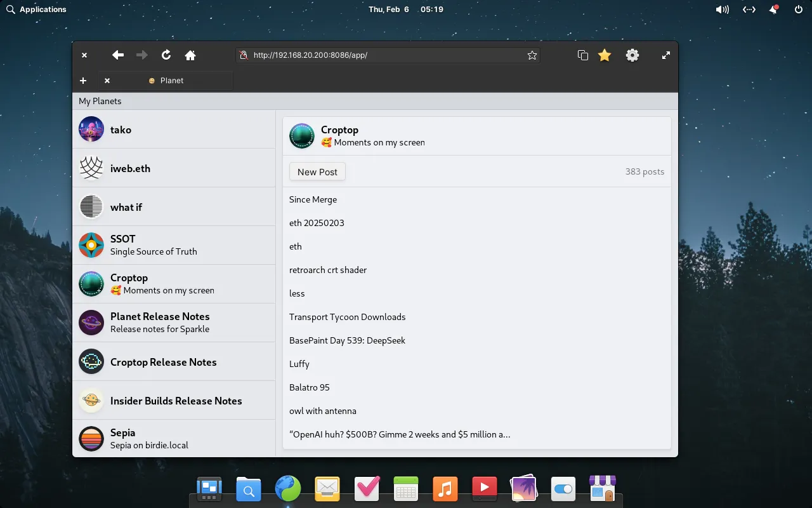Screen dimensions: 812x508
Task: Click the duplicate windows icon in toolbar
Action: [583, 55]
